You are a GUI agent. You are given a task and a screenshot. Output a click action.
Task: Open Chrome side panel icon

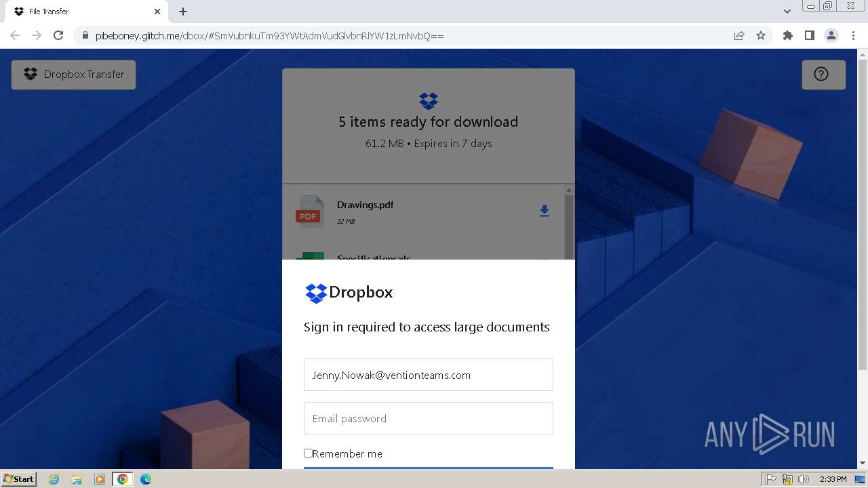[810, 35]
